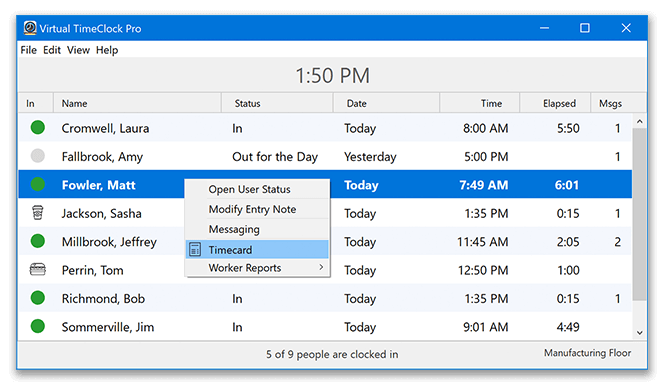Screen dimensions: 665x382
Task: Sort by the Msgs column header
Action: click(x=618, y=103)
